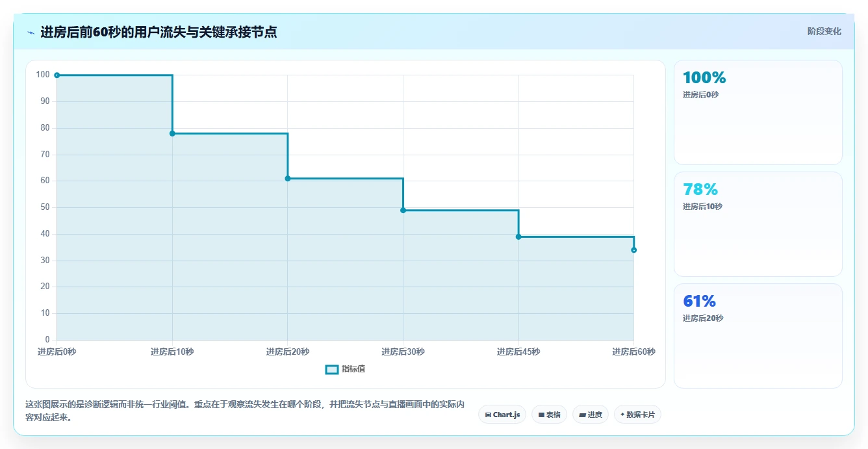The image size is (868, 449).
Task: Click the x-axis label 进房后30秒
Action: click(403, 352)
